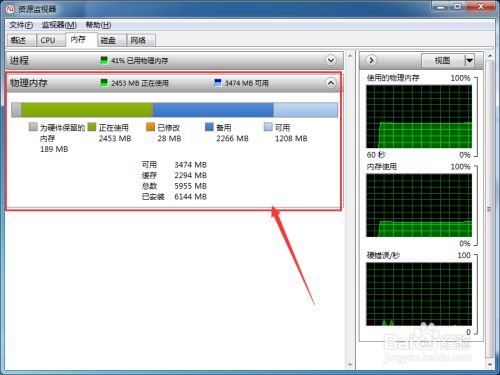The width and height of the screenshot is (500, 375).
Task: Switch to the 网络 tab
Action: click(141, 40)
